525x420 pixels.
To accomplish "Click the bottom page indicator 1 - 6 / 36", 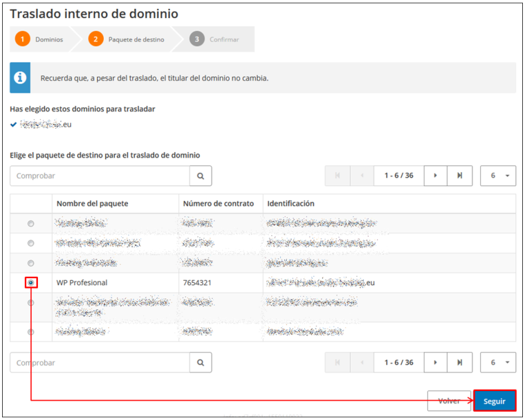I will pyautogui.click(x=399, y=363).
